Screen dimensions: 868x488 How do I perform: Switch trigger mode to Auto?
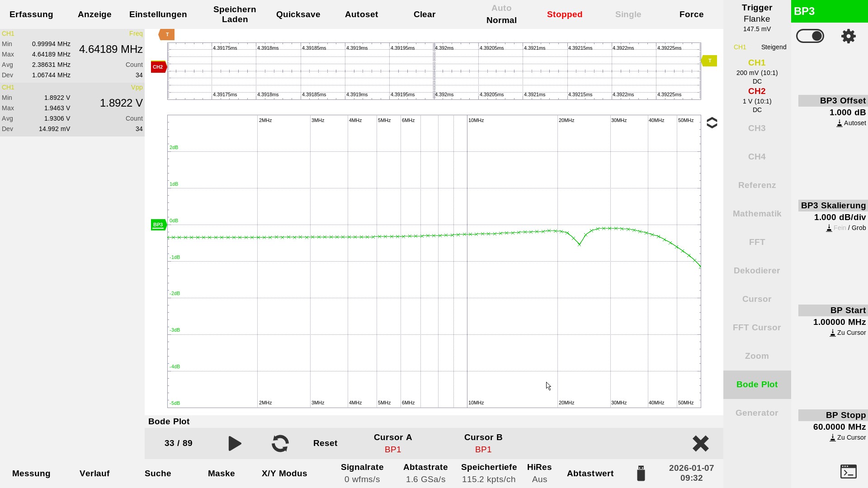pyautogui.click(x=501, y=8)
